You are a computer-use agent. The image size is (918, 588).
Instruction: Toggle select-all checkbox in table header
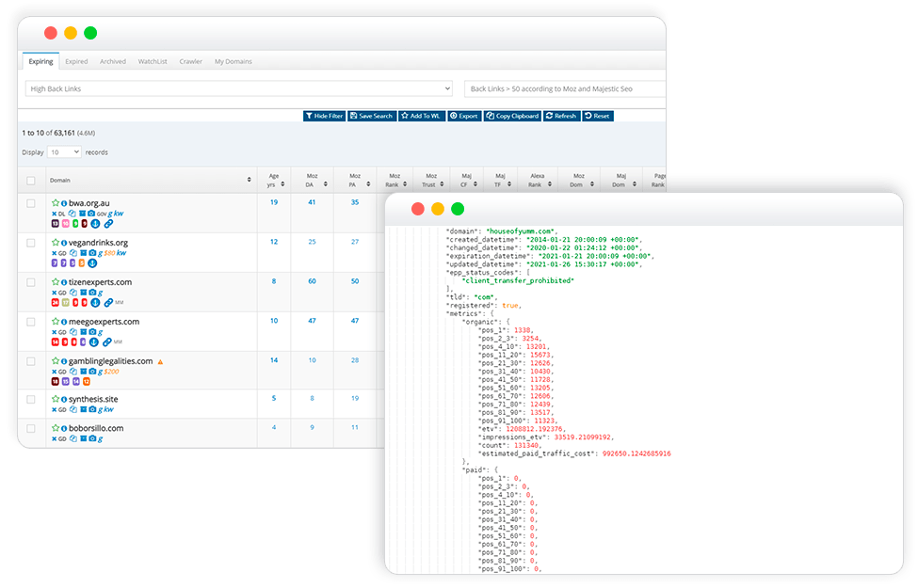coord(31,181)
